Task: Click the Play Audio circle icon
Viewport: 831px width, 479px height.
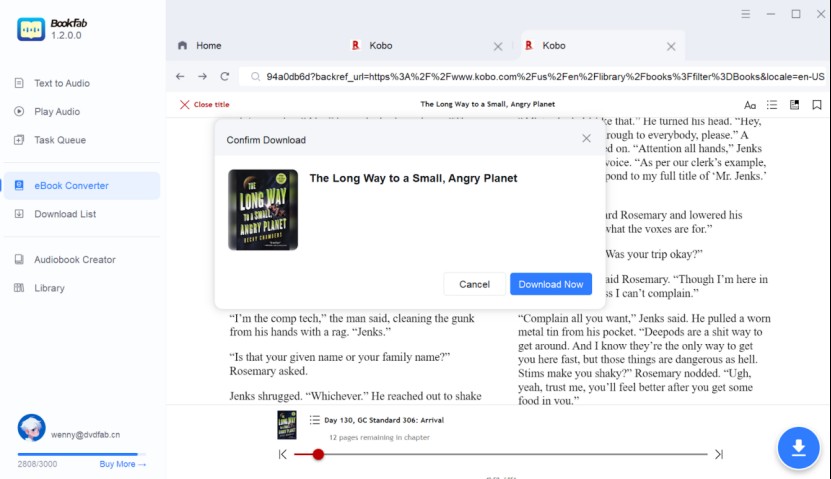Action: click(x=19, y=111)
